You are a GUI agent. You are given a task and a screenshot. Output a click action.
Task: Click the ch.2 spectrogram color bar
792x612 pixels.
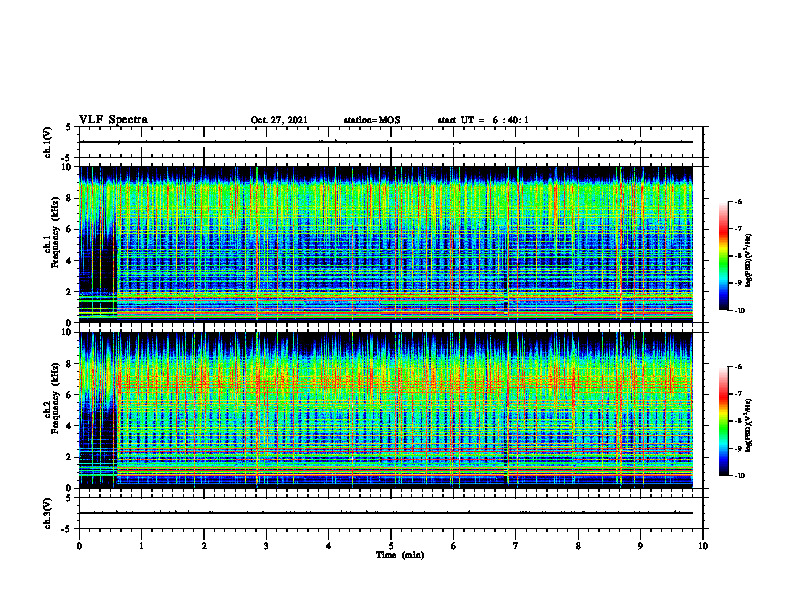(x=724, y=421)
